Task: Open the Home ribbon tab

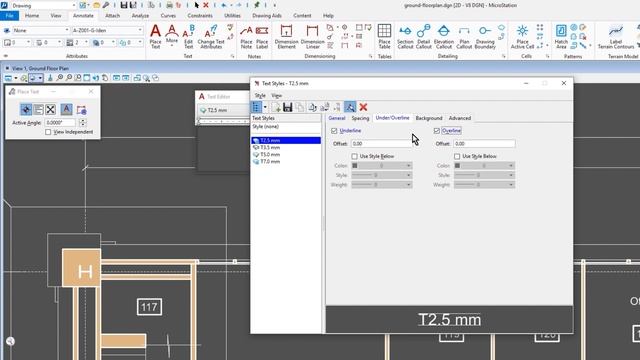Action: 32,16
